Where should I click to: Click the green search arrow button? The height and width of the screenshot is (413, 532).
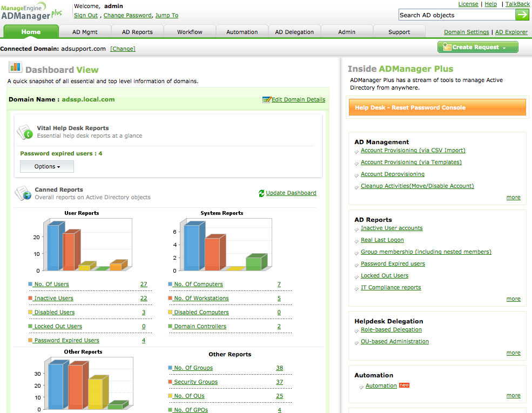[522, 15]
